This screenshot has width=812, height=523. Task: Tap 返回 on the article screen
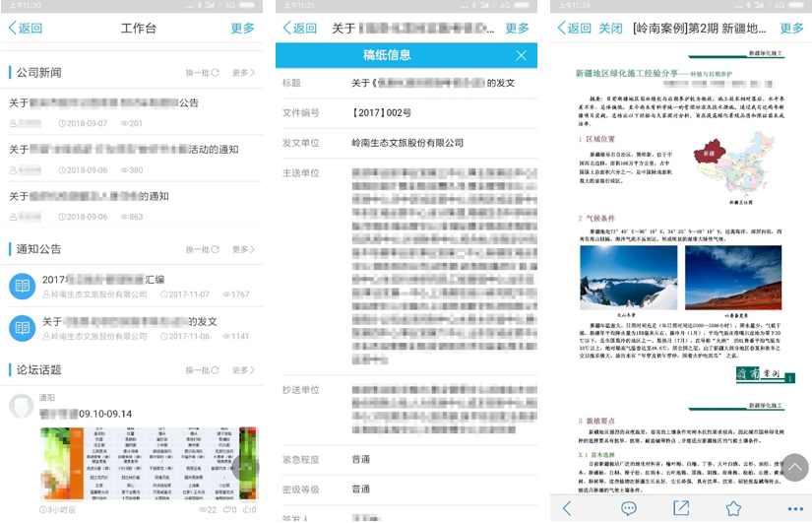click(x=574, y=28)
